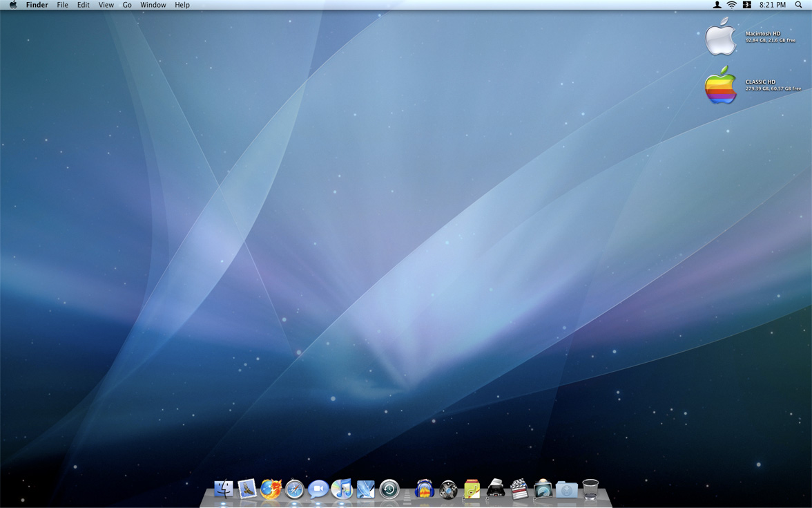Select the 'CLASSIC HD' label text
This screenshot has height=508, width=812.
(760, 82)
